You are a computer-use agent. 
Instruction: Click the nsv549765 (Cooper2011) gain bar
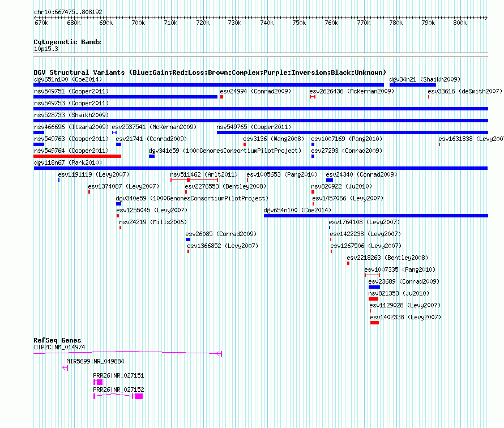tap(353, 132)
